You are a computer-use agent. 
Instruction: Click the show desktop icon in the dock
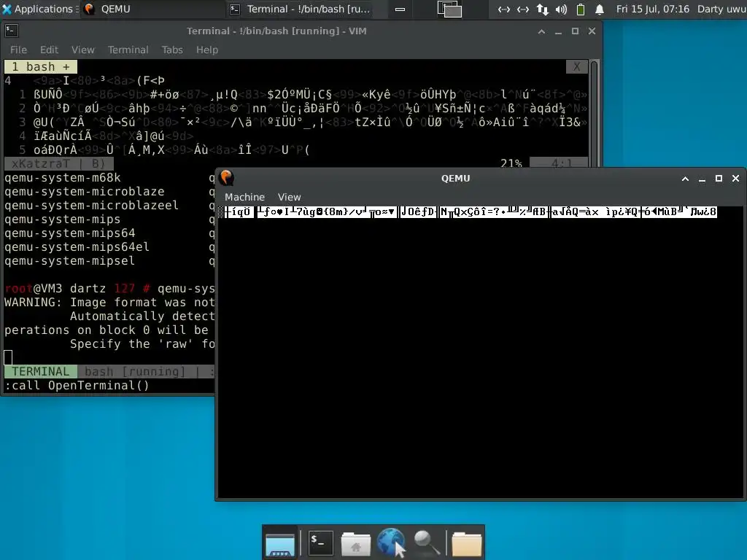click(x=280, y=542)
